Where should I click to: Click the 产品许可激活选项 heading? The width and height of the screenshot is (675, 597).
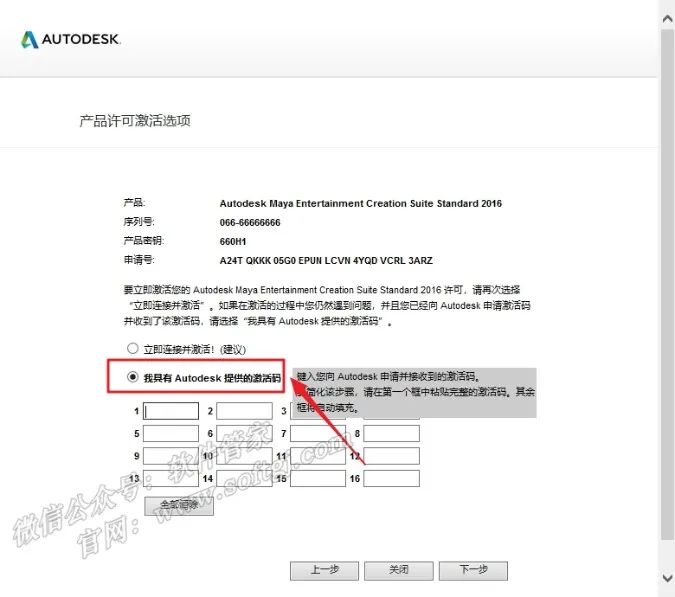[x=135, y=121]
